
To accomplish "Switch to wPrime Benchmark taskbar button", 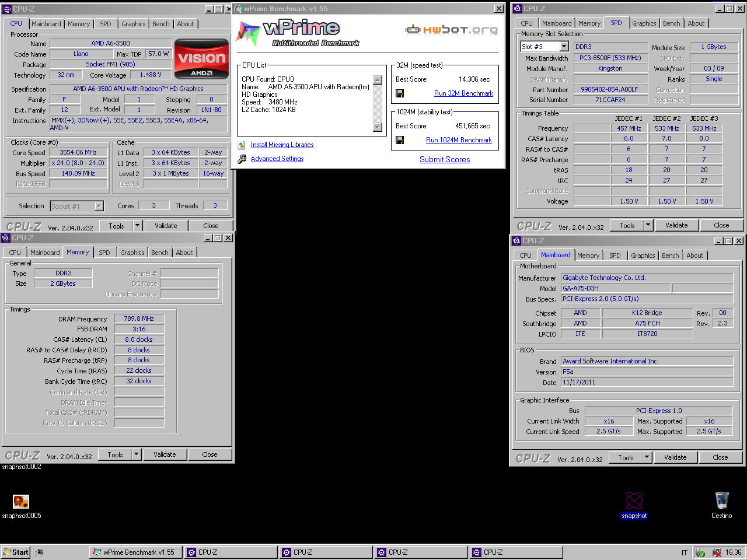I will point(136,552).
